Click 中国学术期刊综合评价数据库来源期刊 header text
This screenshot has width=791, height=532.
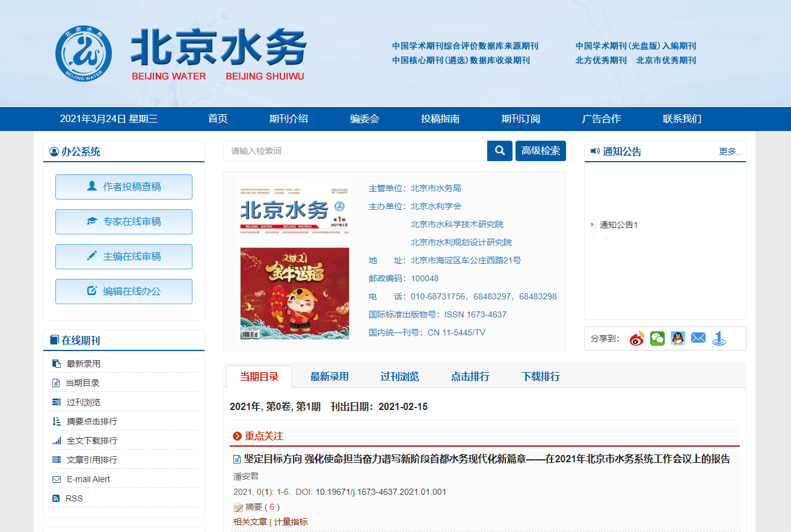pyautogui.click(x=465, y=46)
